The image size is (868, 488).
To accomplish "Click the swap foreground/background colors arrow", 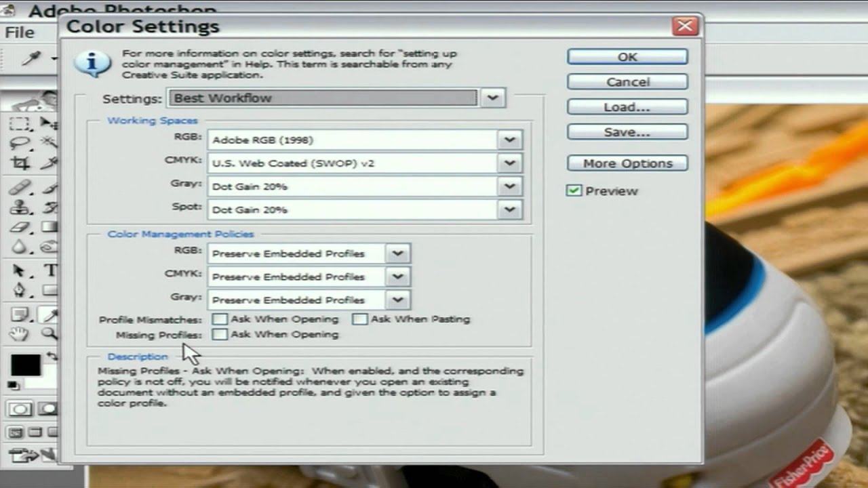I will point(52,357).
